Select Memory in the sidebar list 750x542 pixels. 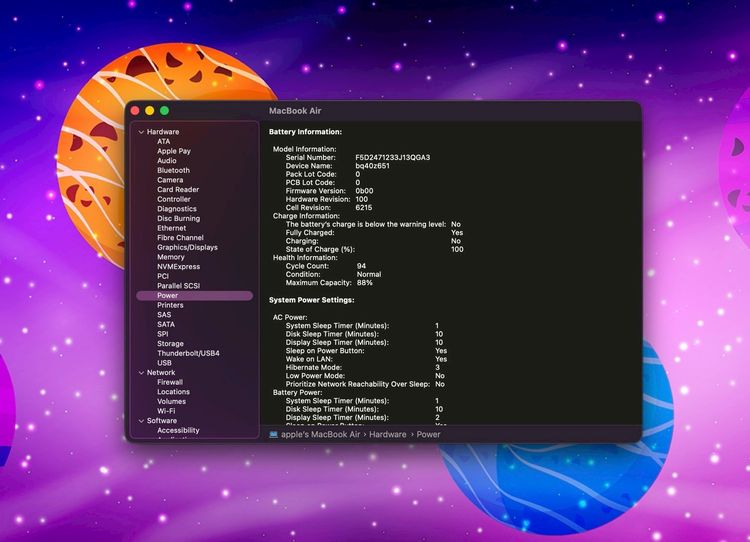click(170, 257)
